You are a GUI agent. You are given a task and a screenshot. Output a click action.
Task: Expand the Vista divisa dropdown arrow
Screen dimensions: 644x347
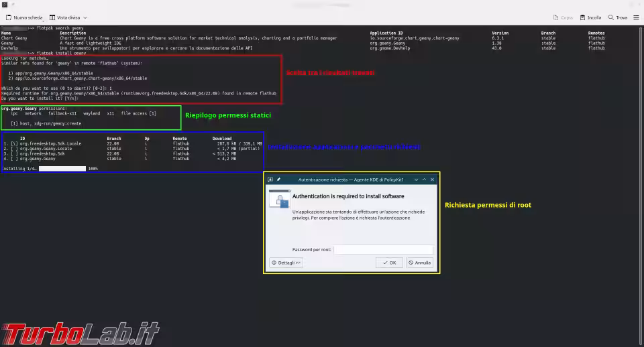coord(85,17)
